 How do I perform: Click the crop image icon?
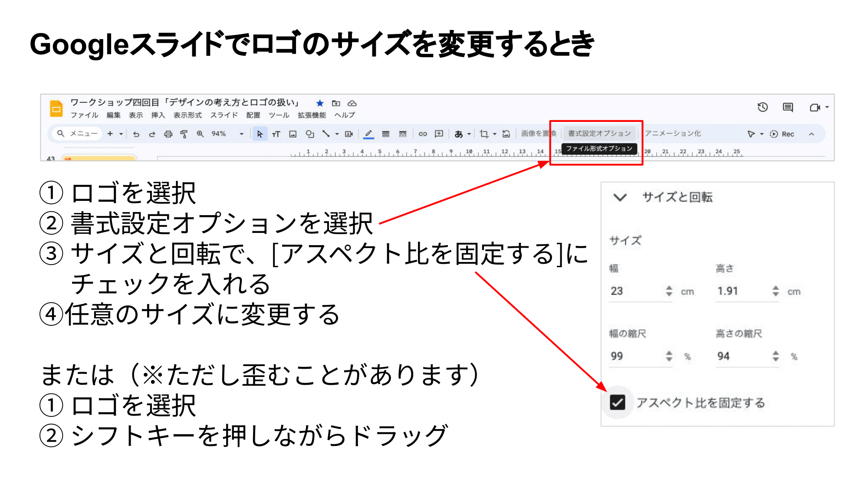pos(484,134)
